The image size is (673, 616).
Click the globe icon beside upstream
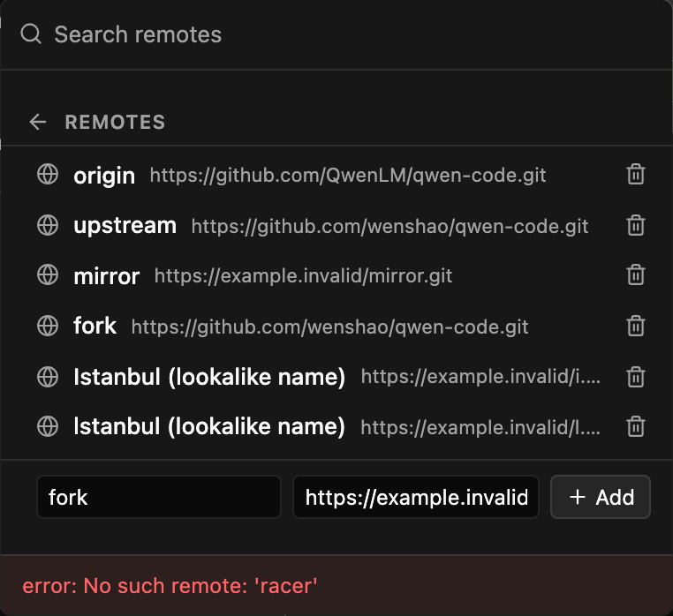pyautogui.click(x=48, y=225)
